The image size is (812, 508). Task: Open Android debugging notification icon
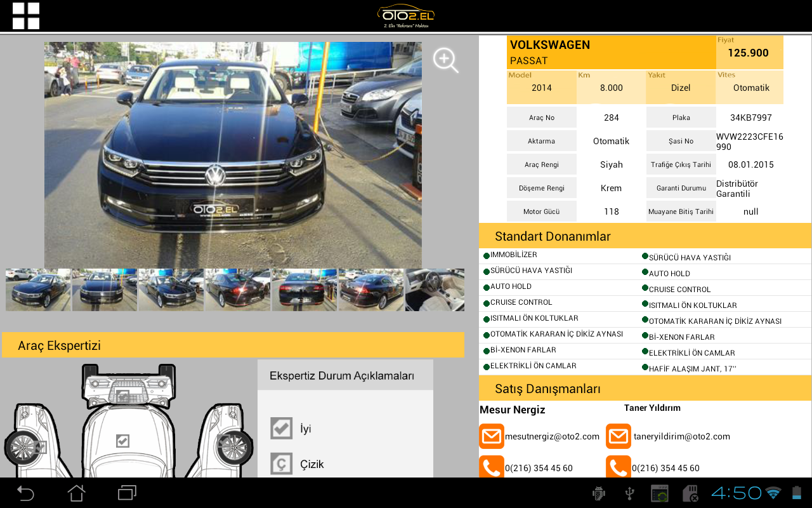598,493
